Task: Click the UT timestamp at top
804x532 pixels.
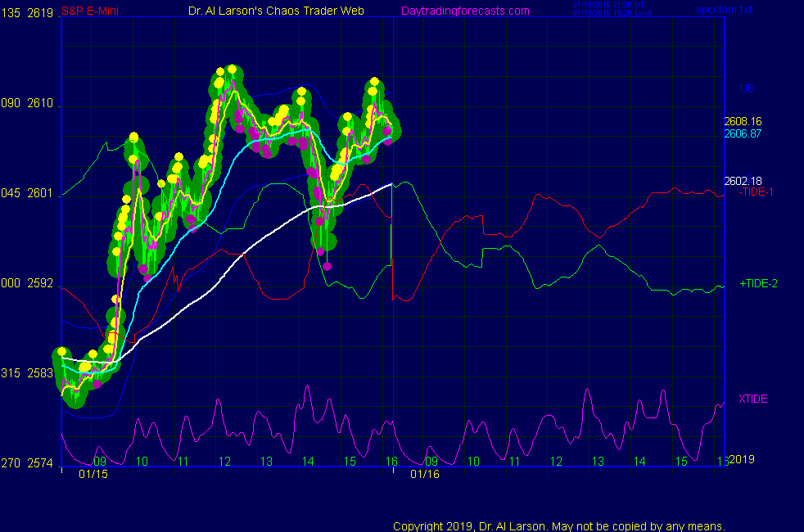Action: click(x=608, y=4)
